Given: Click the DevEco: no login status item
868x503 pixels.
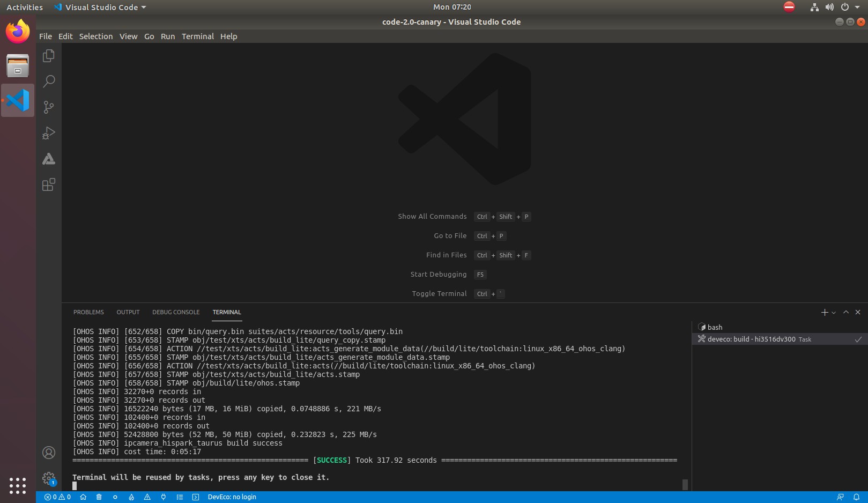Looking at the screenshot, I should click(232, 497).
